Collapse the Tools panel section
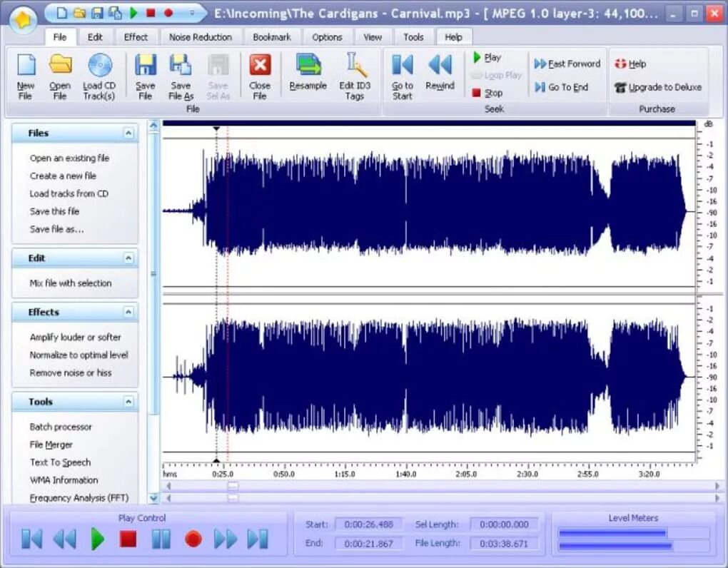Image resolution: width=728 pixels, height=568 pixels. click(x=128, y=402)
